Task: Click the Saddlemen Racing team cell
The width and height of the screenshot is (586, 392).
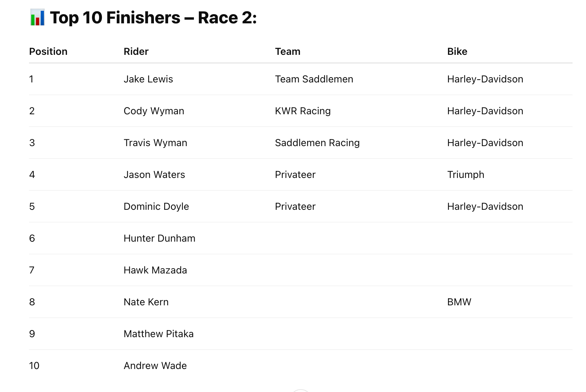Action: 317,143
